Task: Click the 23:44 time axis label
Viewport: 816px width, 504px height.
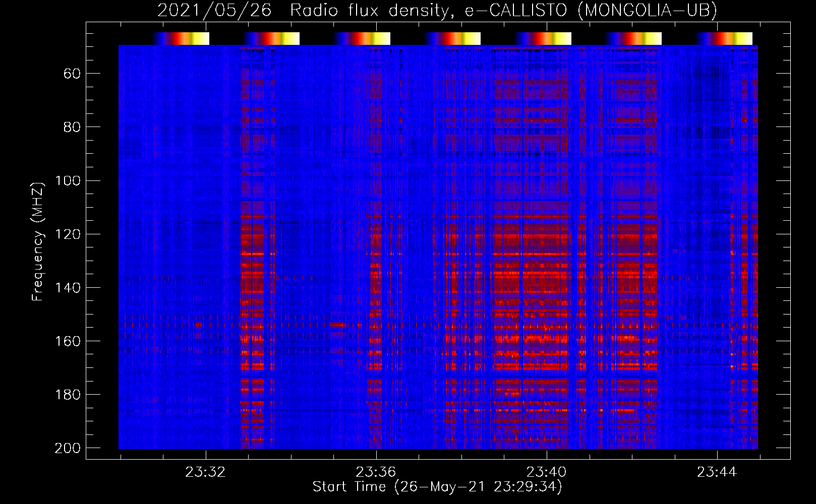Action: [717, 472]
